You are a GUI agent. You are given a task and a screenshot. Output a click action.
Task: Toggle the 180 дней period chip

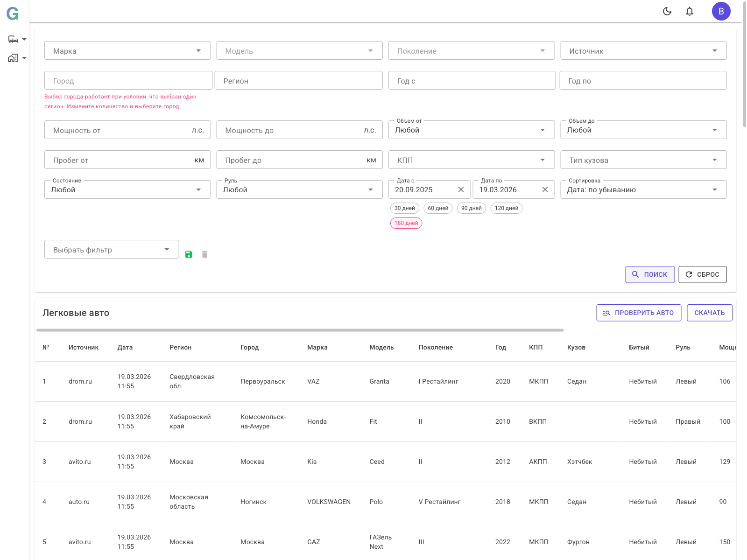pos(406,223)
